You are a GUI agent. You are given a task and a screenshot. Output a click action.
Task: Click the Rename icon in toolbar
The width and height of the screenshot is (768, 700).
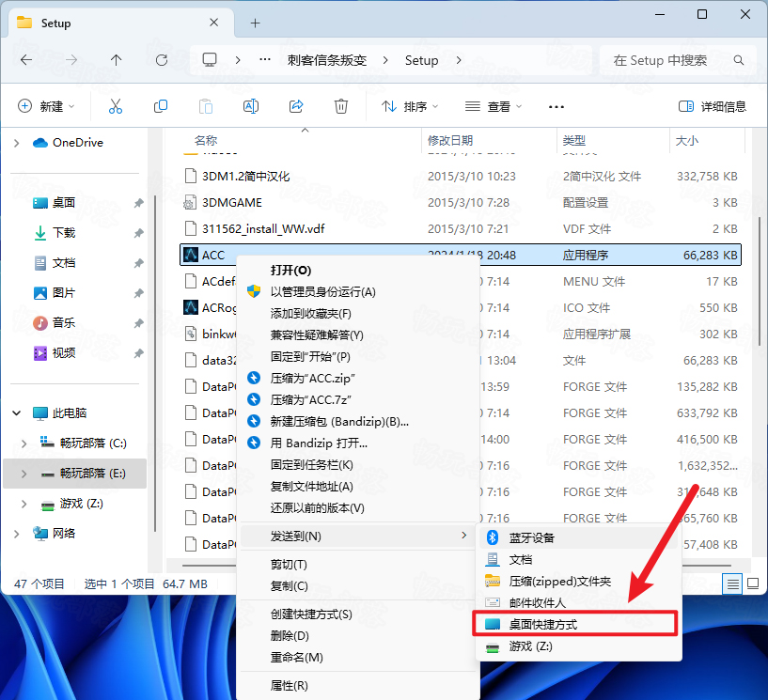coord(251,106)
